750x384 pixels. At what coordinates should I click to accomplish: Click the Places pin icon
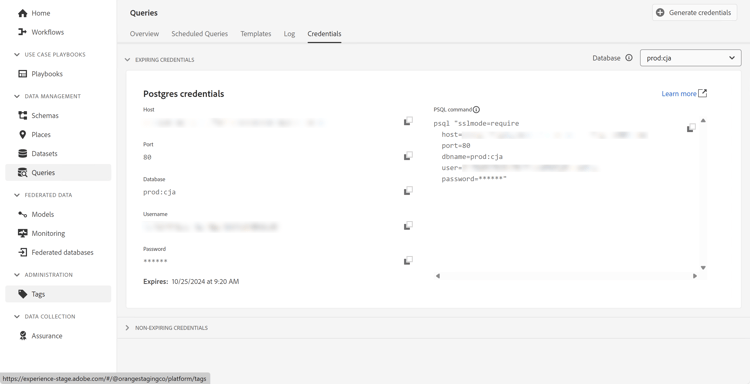coord(22,134)
